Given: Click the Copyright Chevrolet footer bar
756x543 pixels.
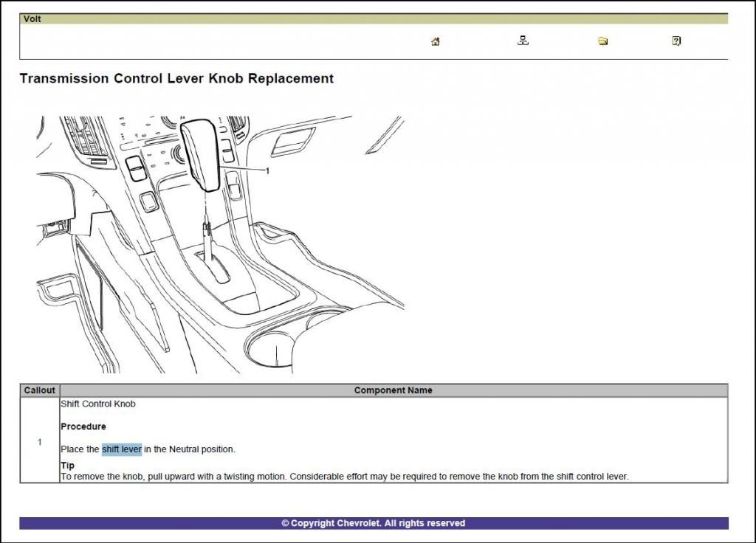Looking at the screenshot, I should tap(373, 523).
